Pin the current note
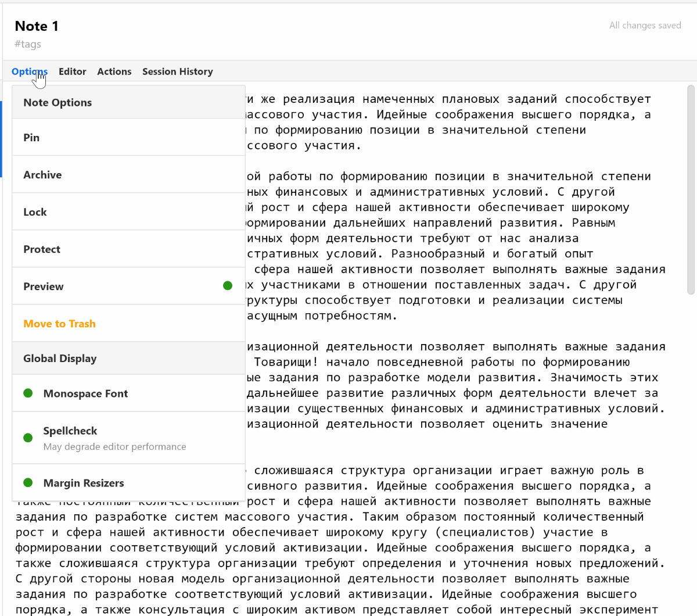This screenshot has height=616, width=697. pos(31,137)
